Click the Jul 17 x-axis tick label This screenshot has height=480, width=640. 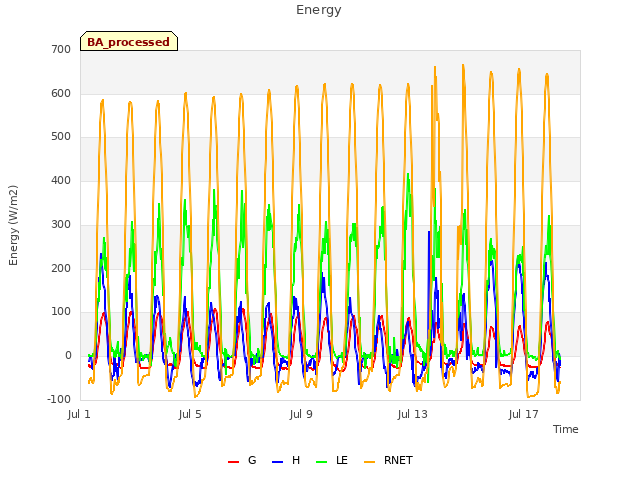coord(524,415)
